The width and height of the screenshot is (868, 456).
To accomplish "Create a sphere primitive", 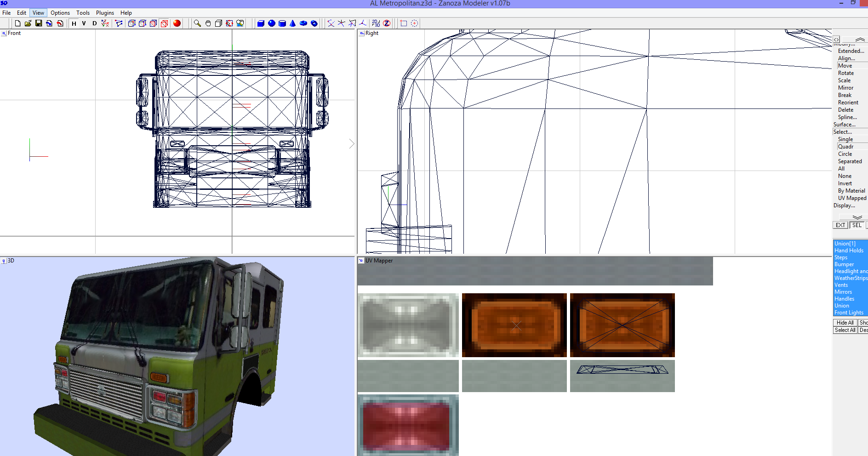I will tap(271, 23).
